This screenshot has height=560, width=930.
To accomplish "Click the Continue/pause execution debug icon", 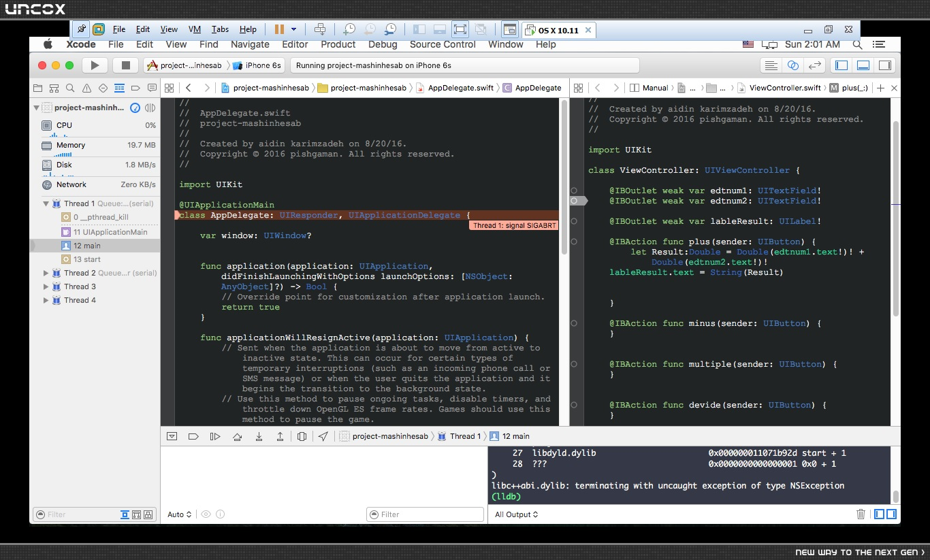I will pyautogui.click(x=215, y=436).
